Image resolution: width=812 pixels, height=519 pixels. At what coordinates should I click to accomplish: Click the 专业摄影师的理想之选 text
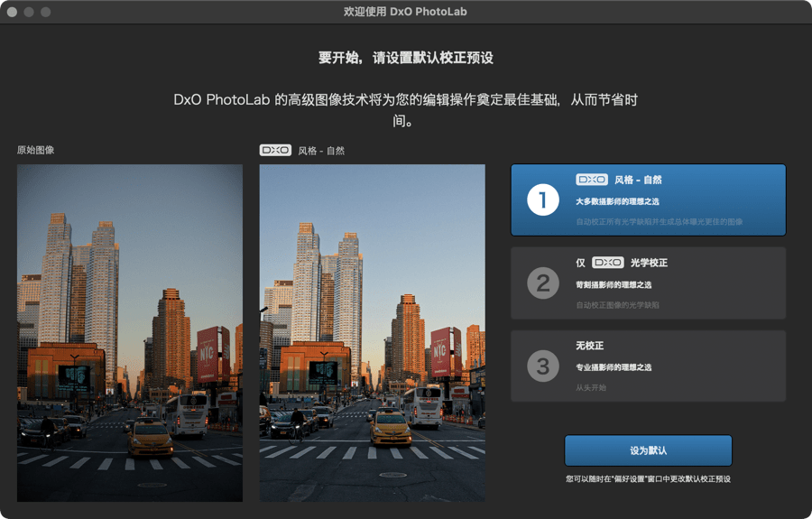point(614,367)
